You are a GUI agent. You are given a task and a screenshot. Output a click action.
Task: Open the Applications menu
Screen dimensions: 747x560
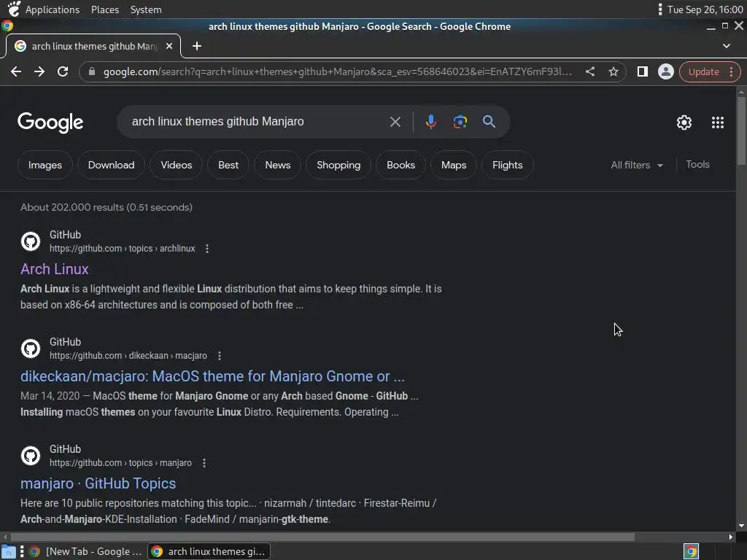[53, 9]
